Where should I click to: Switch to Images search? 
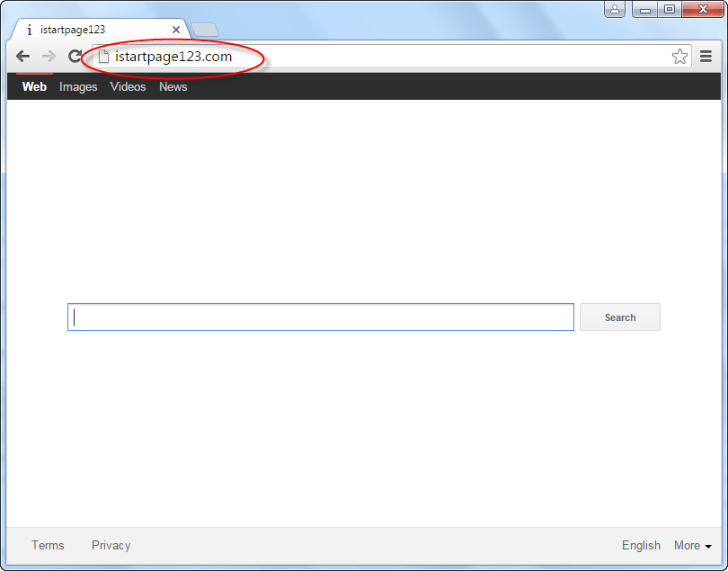78,87
